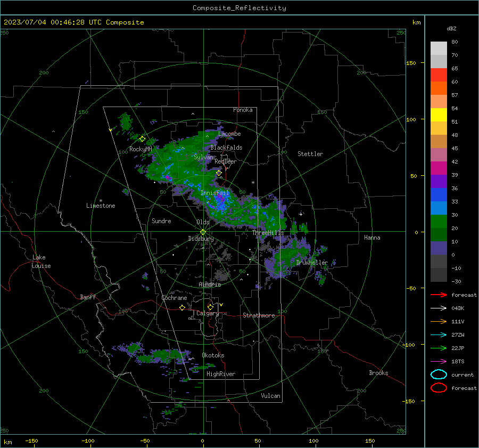Click the Hanna city label

[x=372, y=238]
